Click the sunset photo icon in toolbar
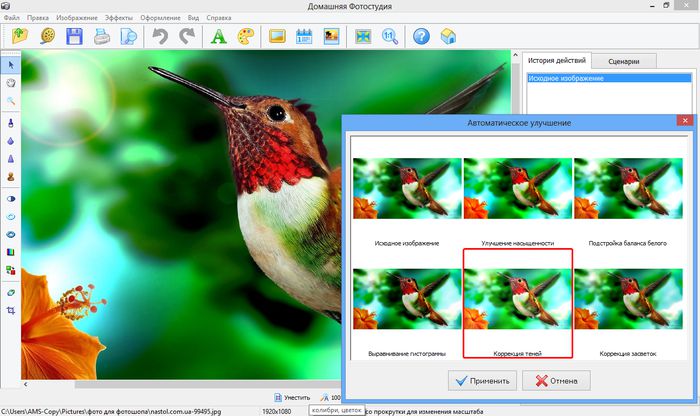The height and width of the screenshot is (416, 700). [x=331, y=36]
